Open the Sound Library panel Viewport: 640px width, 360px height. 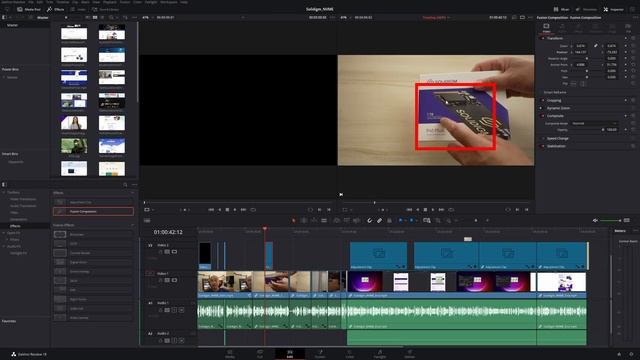tap(105, 9)
